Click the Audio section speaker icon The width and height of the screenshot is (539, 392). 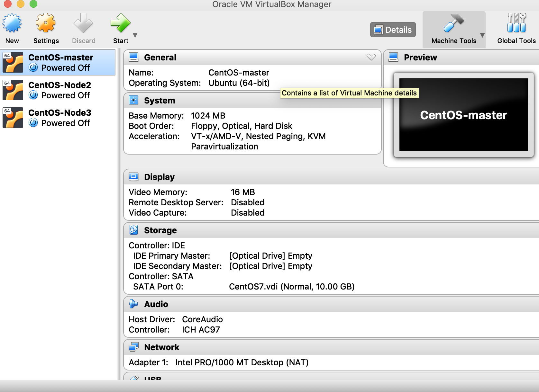133,304
